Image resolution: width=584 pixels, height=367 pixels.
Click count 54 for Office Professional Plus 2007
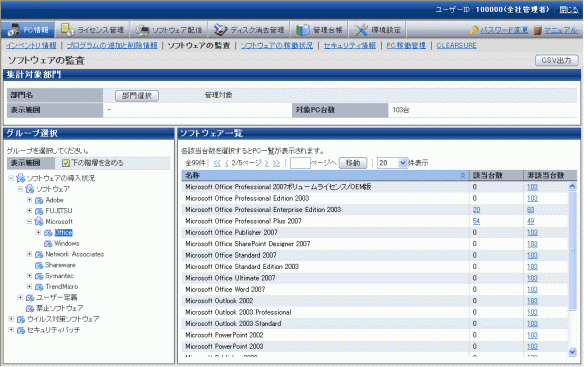coord(476,221)
